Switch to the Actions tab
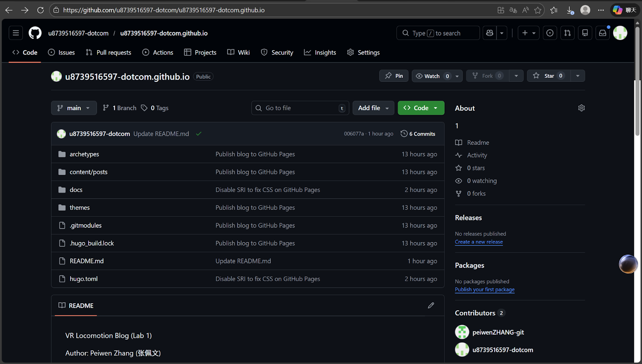Image resolution: width=642 pixels, height=364 pixels. (x=158, y=53)
